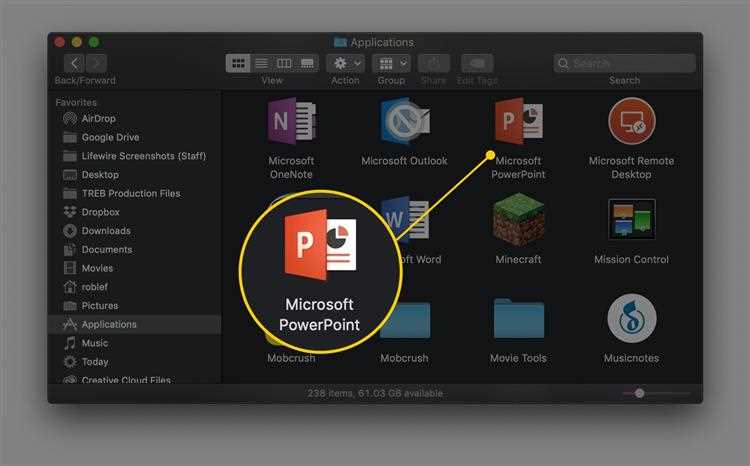The image size is (750, 466).
Task: Adjust the icon size slider
Action: [639, 394]
